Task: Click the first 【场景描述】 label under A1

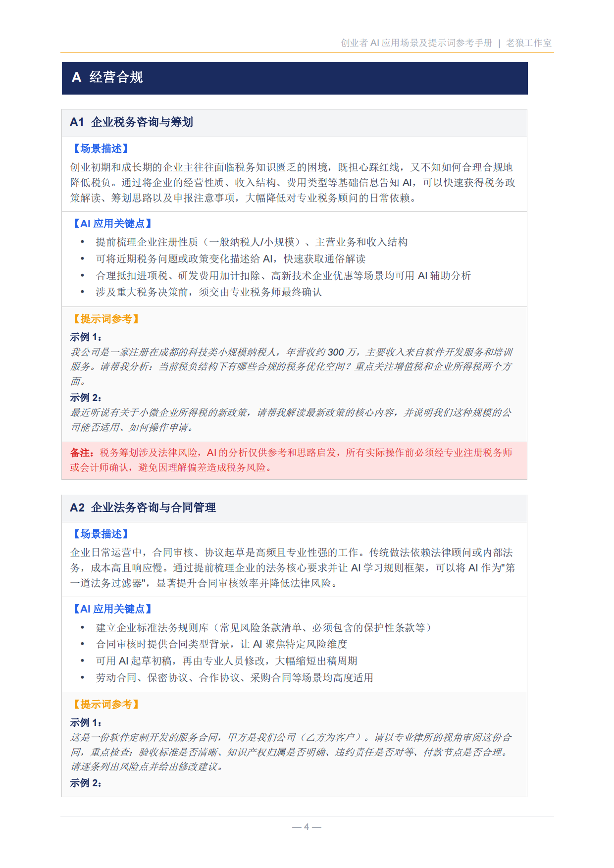Action: tap(101, 149)
